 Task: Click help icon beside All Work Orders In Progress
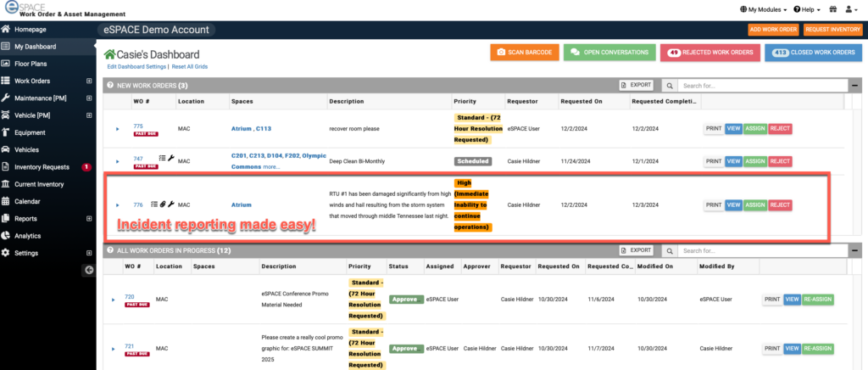[109, 250]
